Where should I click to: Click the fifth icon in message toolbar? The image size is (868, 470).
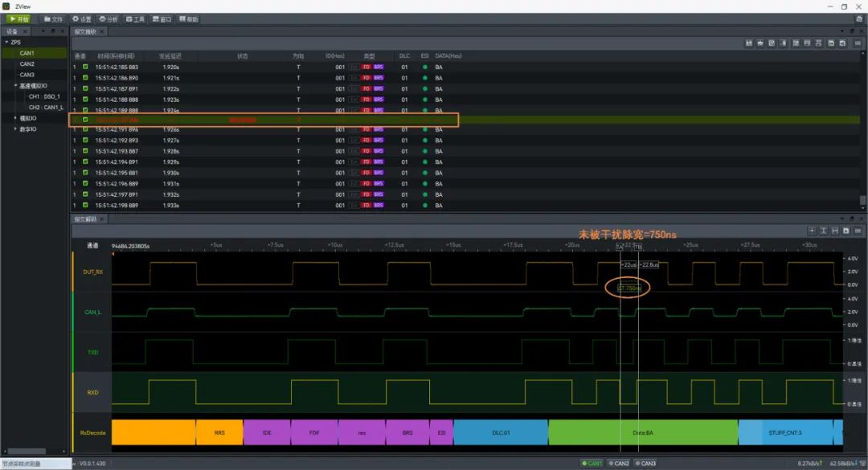click(796, 43)
